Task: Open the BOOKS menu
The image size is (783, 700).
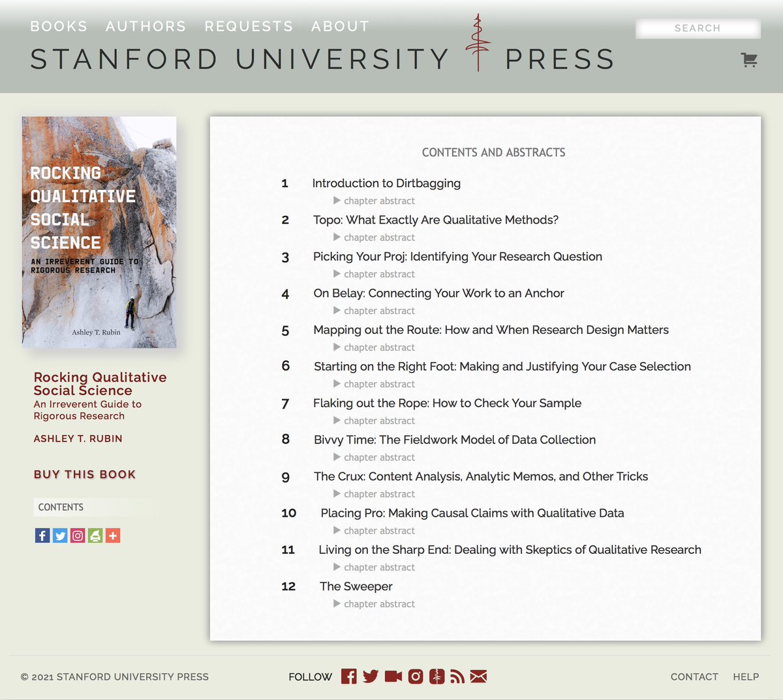Action: (x=59, y=26)
